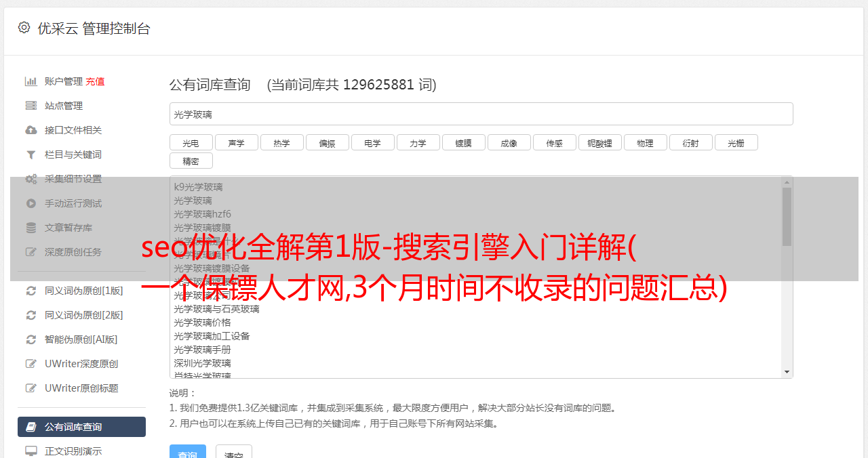This screenshot has height=458, width=868.
Task: Select the 光电 suggestion tag
Action: pos(191,143)
